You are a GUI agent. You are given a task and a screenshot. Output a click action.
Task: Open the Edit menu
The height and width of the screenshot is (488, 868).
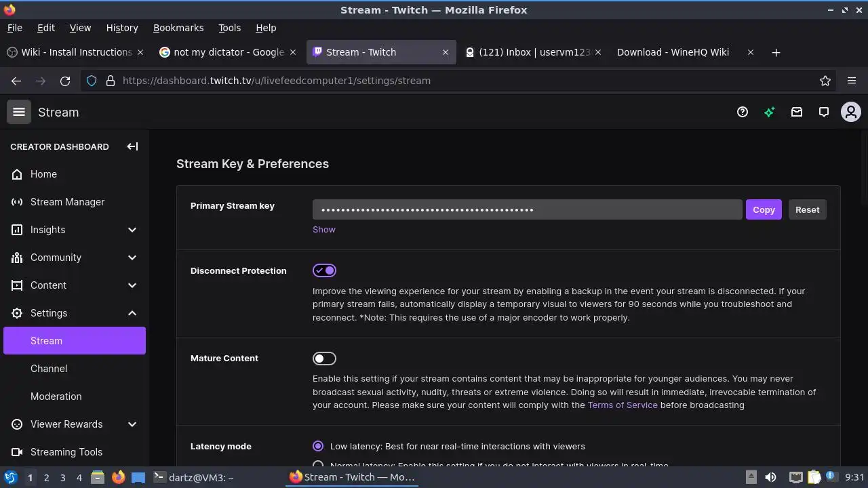point(46,28)
